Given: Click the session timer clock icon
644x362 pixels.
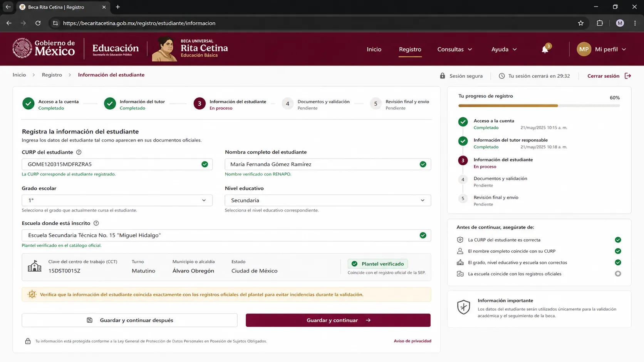Looking at the screenshot, I should click(501, 76).
